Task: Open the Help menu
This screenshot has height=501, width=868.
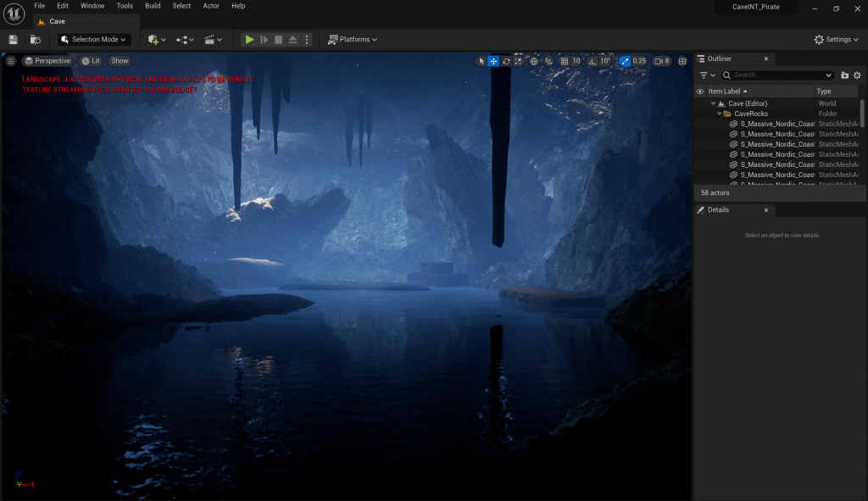Action: coord(238,6)
